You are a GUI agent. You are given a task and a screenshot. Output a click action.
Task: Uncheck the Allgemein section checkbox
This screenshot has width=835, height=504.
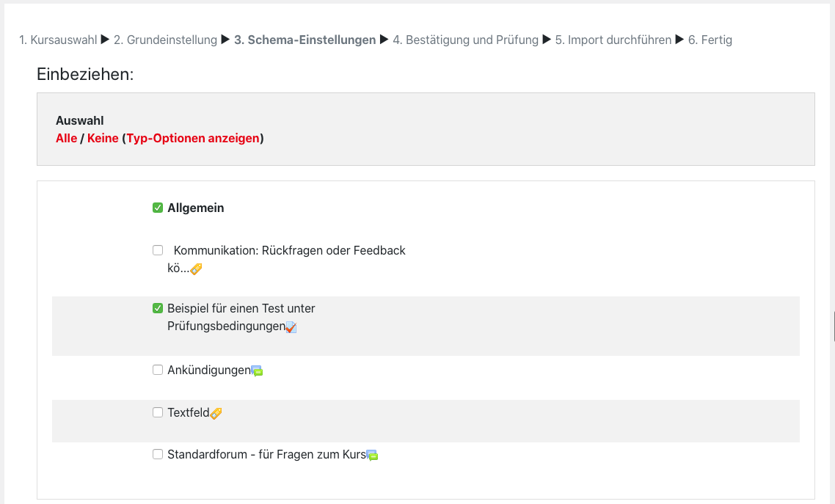click(158, 208)
